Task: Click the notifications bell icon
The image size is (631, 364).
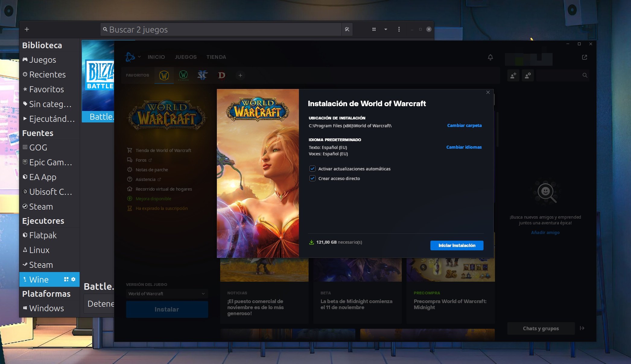Action: click(490, 57)
